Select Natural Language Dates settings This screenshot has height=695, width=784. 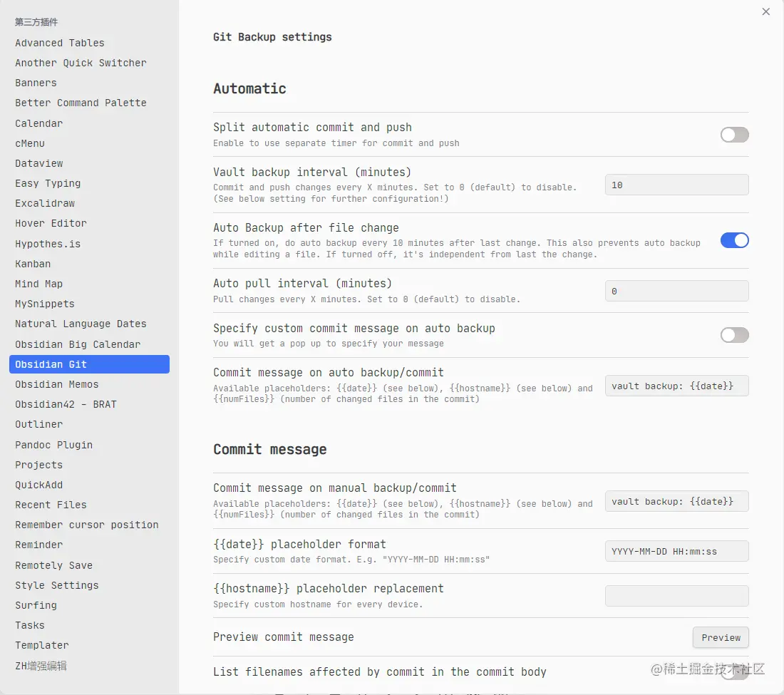click(89, 324)
